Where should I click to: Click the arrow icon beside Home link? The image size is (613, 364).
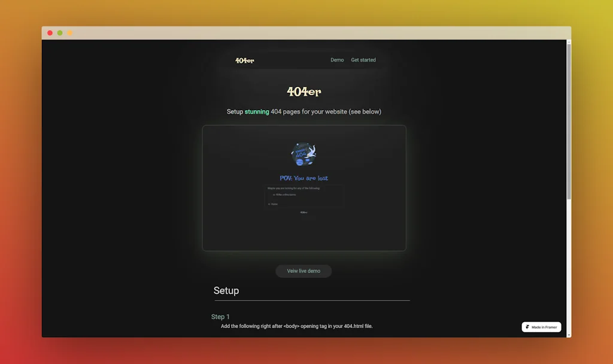(x=269, y=204)
